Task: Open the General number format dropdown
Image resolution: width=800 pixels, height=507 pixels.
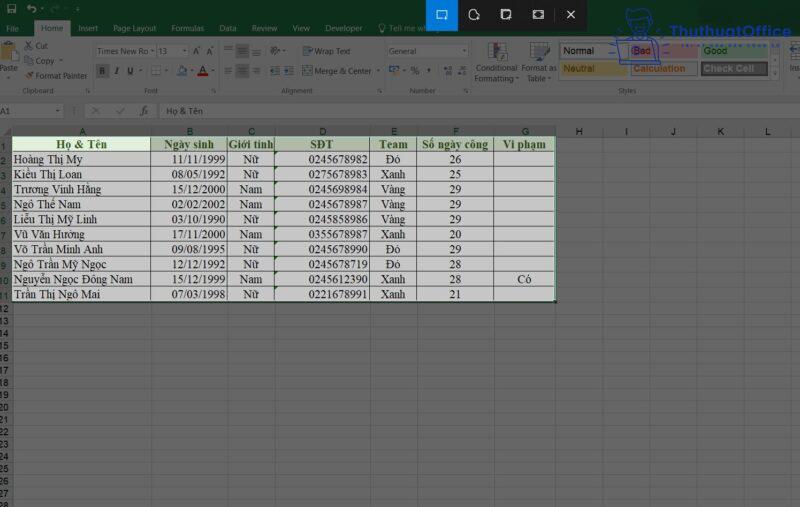Action: pyautogui.click(x=464, y=51)
